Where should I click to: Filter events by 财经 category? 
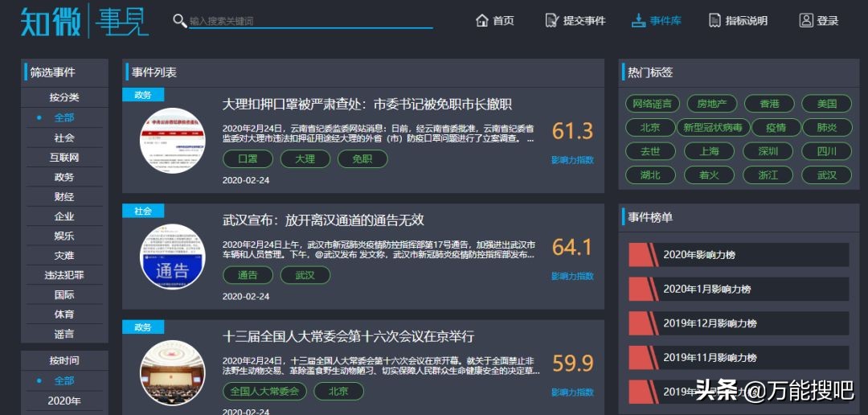tap(64, 197)
